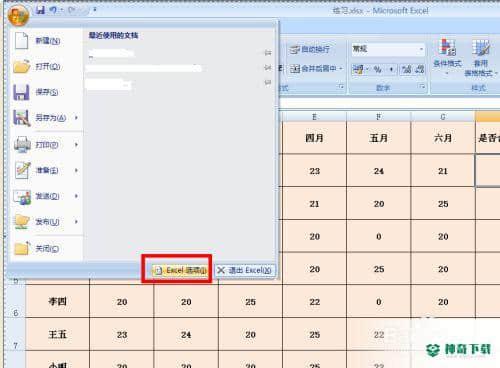500x368 pixels.
Task: Toggle 自动换行 (Wrap Text) in the ribbon
Action: tap(310, 50)
